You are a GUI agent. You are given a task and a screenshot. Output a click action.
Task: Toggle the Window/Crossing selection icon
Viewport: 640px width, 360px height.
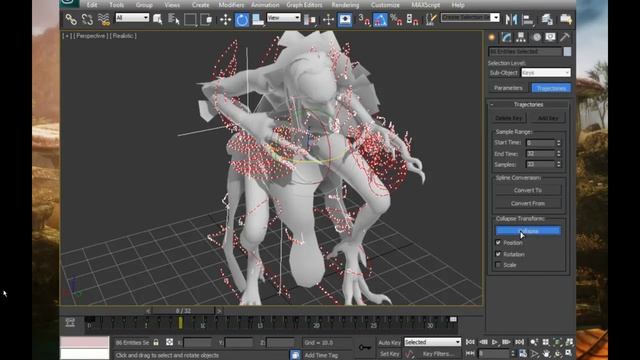(206, 19)
